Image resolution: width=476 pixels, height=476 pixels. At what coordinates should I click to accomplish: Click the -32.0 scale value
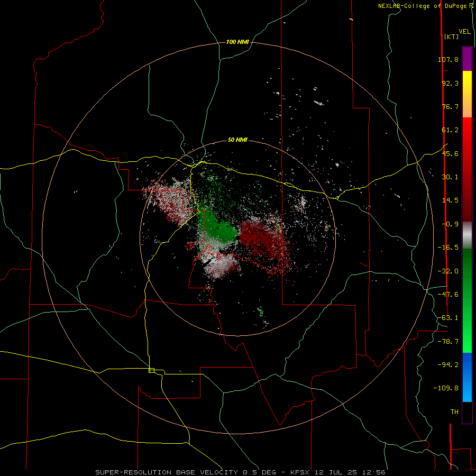[x=448, y=271]
